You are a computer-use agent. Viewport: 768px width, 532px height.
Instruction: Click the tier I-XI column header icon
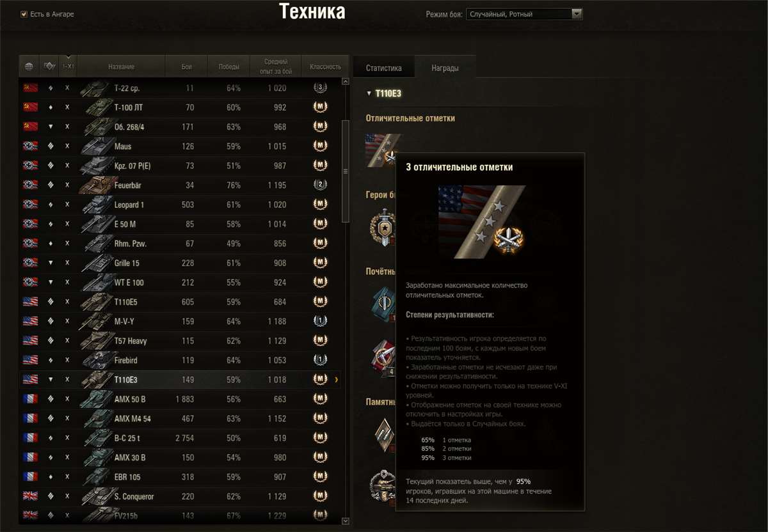(x=68, y=66)
